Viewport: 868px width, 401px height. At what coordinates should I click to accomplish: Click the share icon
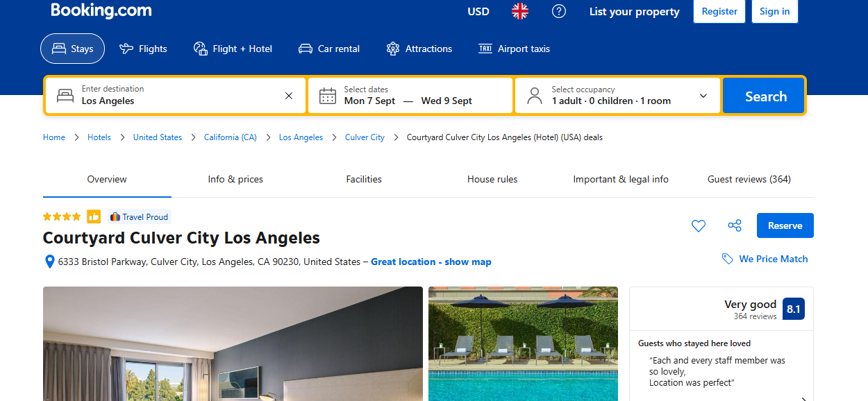tap(735, 225)
